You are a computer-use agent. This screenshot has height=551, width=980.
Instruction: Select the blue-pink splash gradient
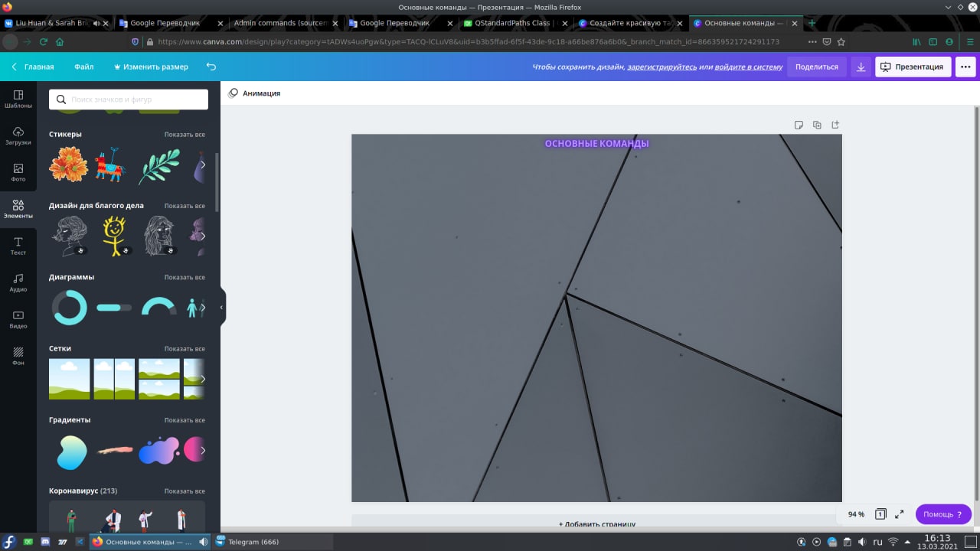click(x=158, y=451)
